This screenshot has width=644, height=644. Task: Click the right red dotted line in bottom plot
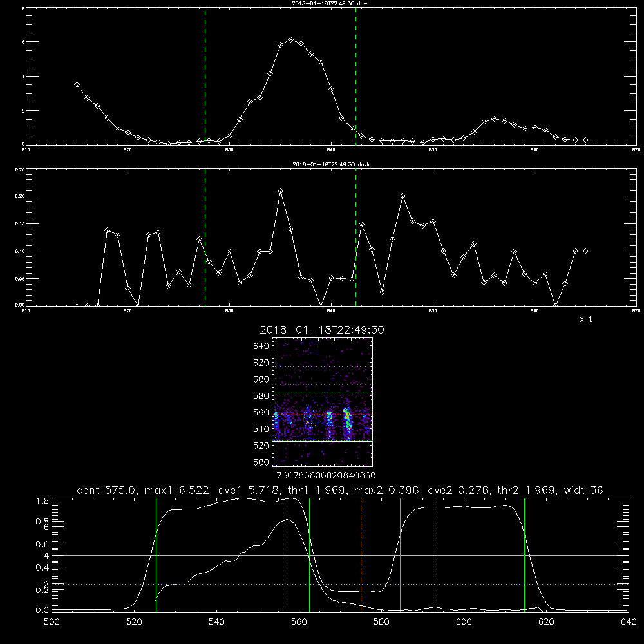coord(435,555)
